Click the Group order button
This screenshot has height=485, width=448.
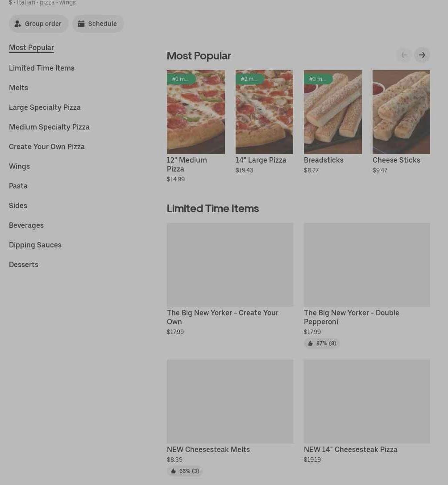pos(38,24)
